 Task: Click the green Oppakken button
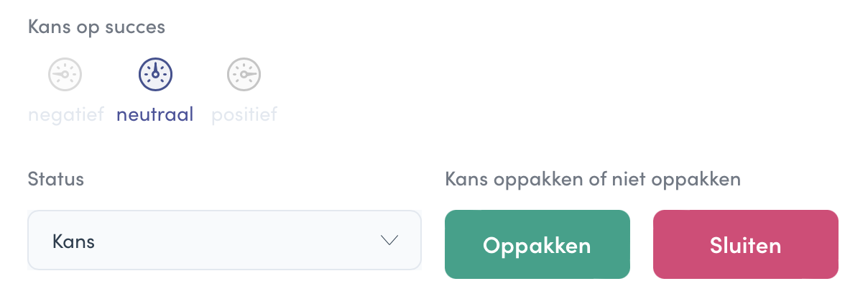point(537,244)
